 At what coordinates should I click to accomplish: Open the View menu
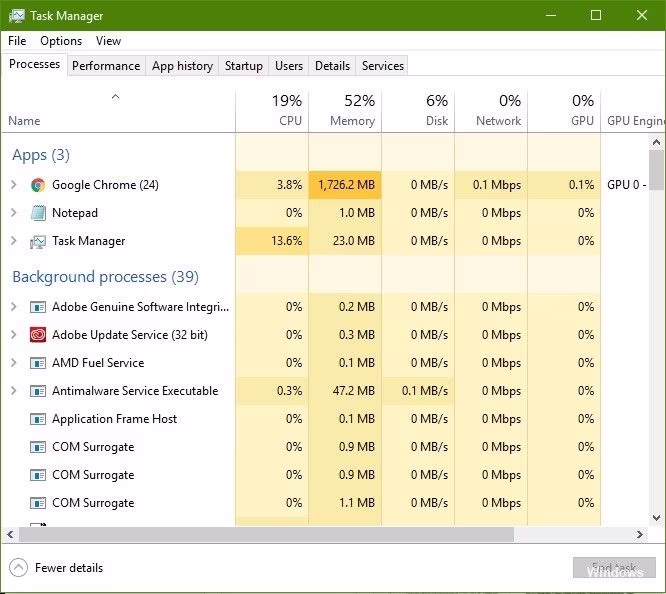(108, 41)
